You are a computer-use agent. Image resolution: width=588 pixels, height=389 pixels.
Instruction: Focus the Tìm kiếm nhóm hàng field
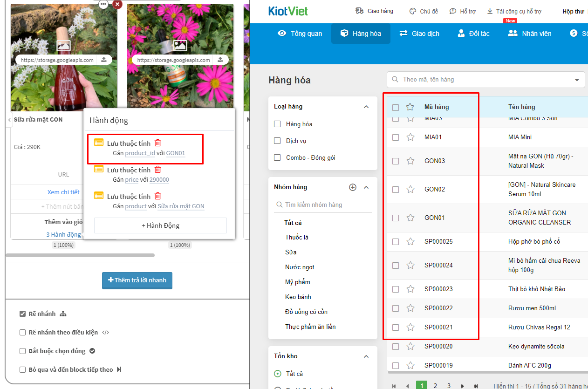(x=323, y=205)
